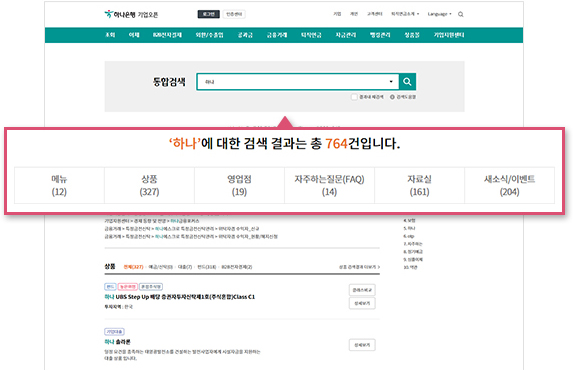Click the 인증센터 button

[x=234, y=14]
